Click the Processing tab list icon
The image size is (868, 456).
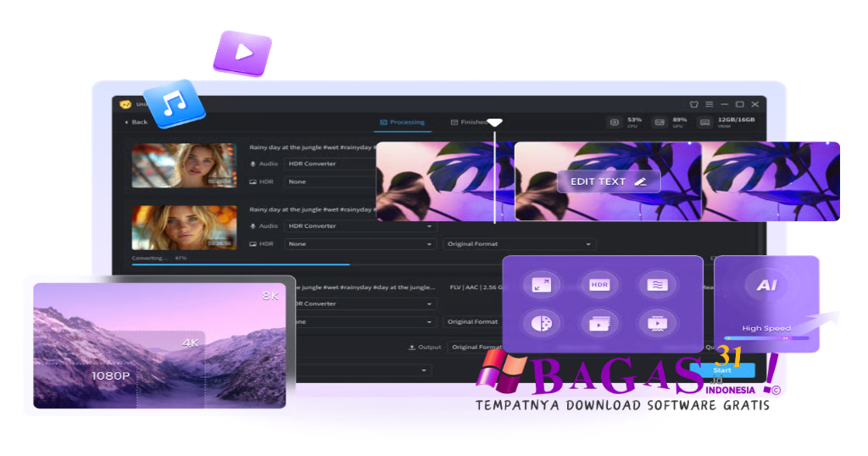tap(383, 122)
